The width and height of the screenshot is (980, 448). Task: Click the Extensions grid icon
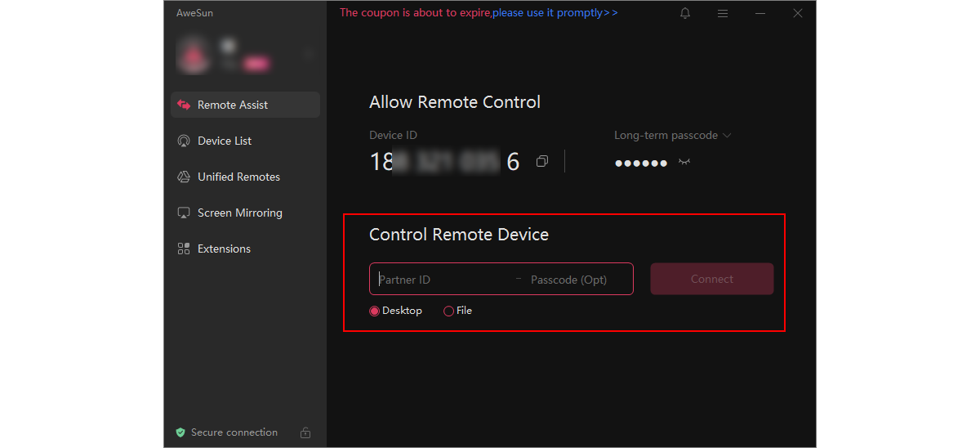click(184, 249)
